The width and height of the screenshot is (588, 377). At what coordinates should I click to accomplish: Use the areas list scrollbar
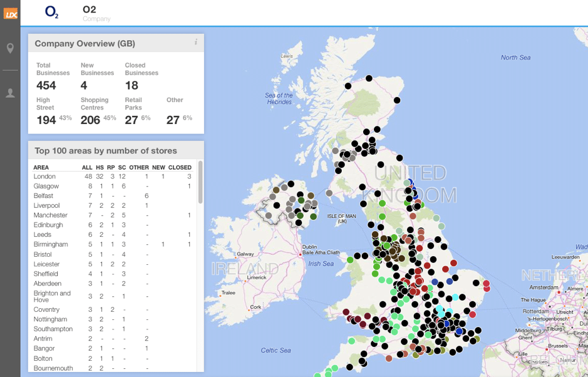(x=200, y=182)
